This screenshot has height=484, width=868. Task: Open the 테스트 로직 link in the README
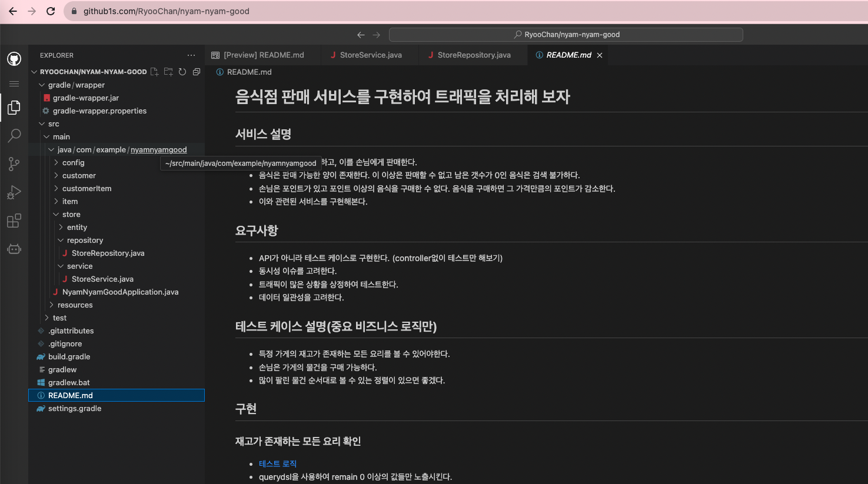278,463
